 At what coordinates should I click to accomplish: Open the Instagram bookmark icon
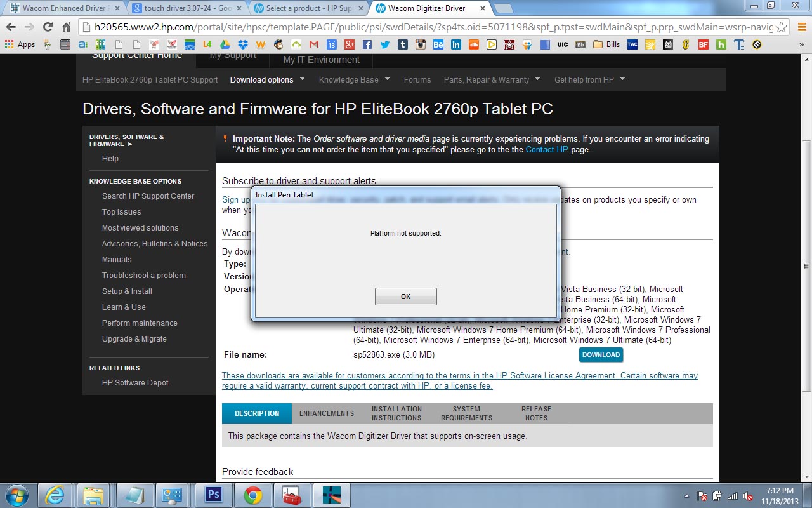coord(421,44)
